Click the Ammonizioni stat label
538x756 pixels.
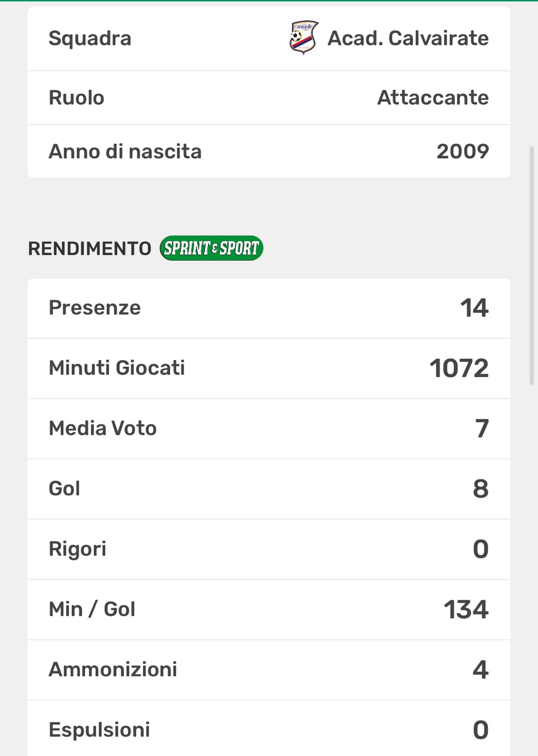[x=113, y=670]
